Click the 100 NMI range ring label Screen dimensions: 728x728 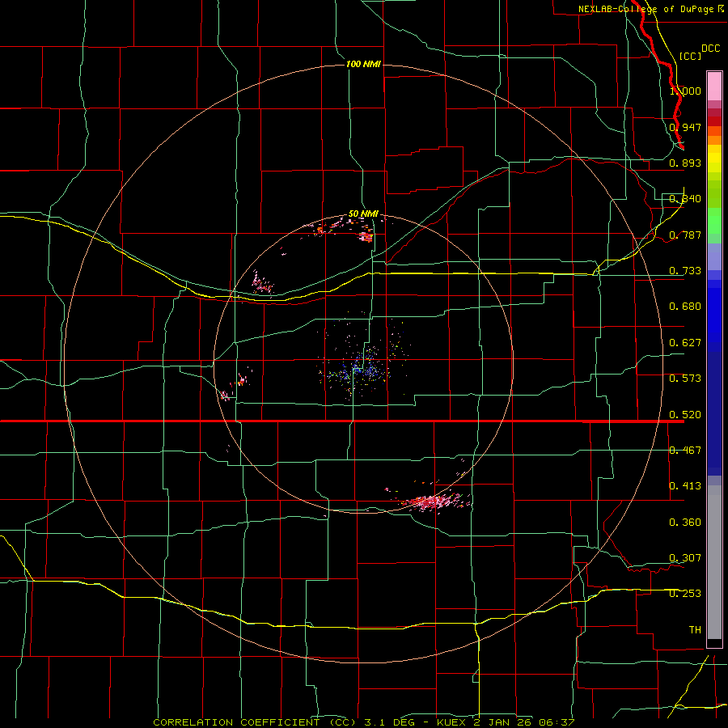(363, 64)
